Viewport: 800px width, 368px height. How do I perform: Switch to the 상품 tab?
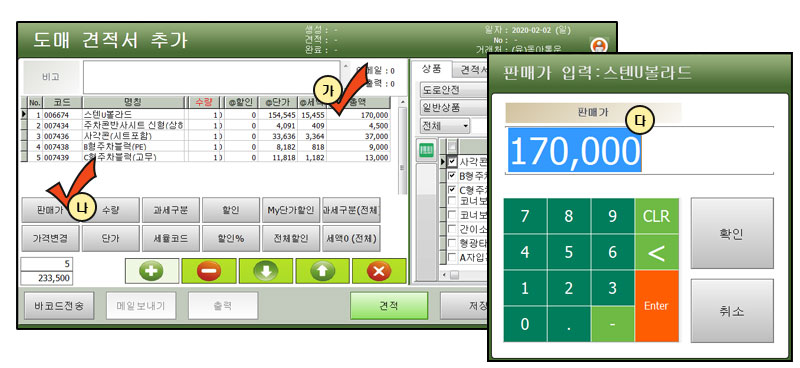[431, 69]
